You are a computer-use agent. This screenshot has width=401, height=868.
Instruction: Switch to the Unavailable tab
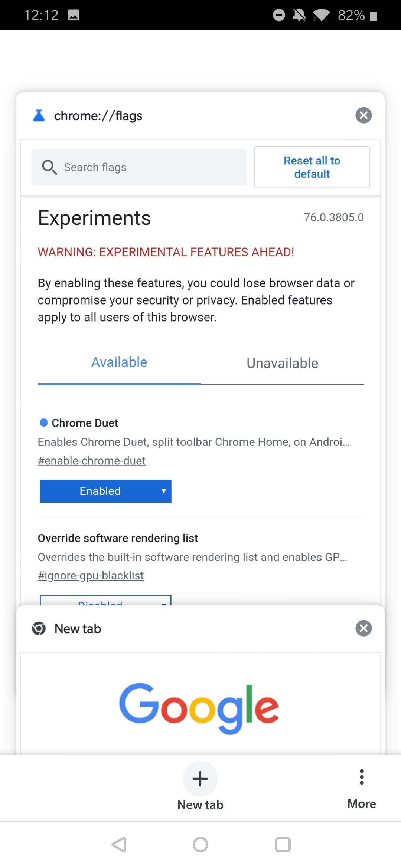(282, 363)
